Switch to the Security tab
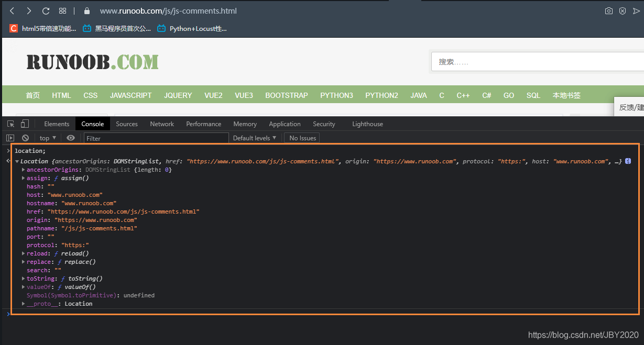The image size is (644, 345). point(324,124)
